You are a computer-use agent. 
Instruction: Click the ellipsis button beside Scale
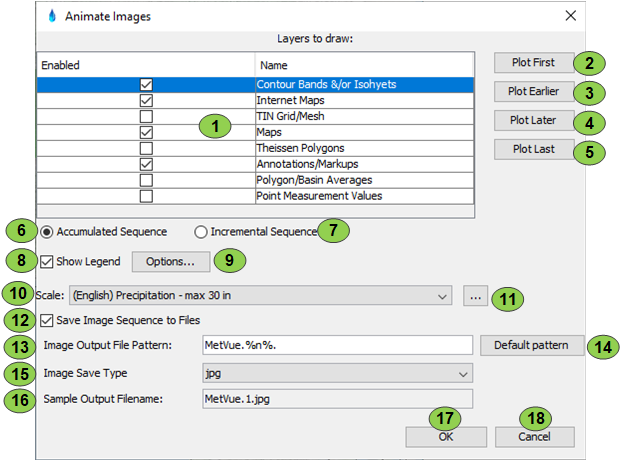tap(476, 296)
